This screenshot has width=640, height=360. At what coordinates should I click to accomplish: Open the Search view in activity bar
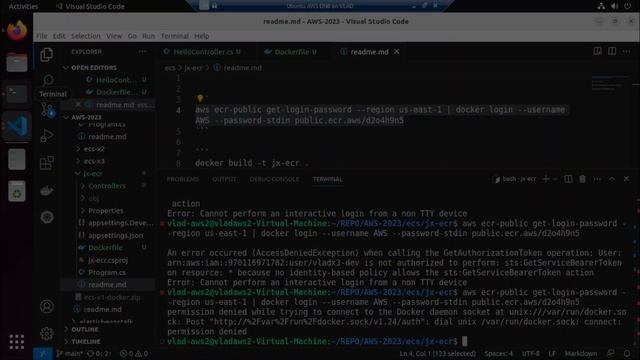pos(48,80)
